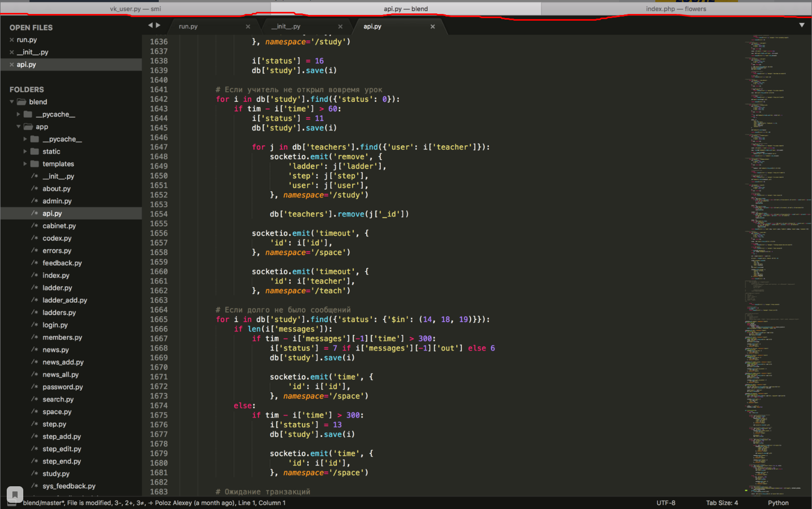Change indentation via Tab Size: 4

(x=722, y=503)
